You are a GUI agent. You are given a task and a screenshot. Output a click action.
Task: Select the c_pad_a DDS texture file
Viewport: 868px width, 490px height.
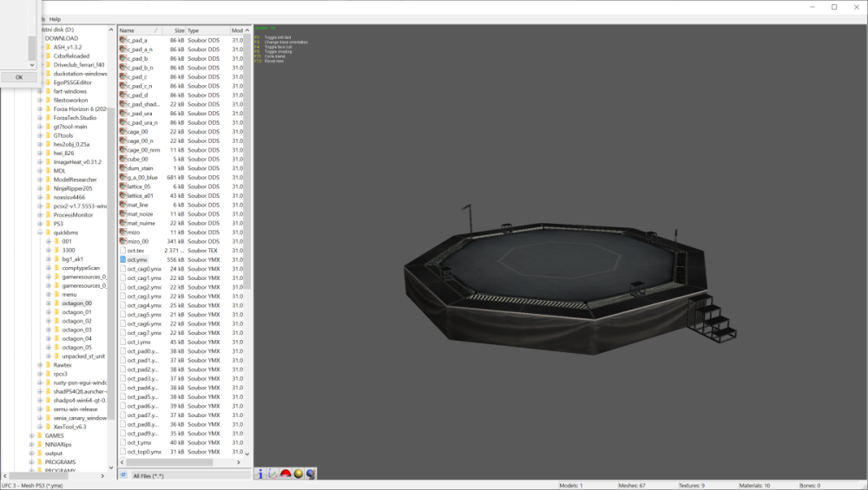tap(137, 40)
